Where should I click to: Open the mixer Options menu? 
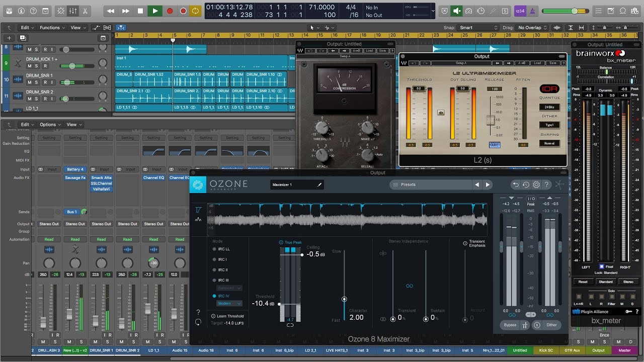click(x=50, y=124)
